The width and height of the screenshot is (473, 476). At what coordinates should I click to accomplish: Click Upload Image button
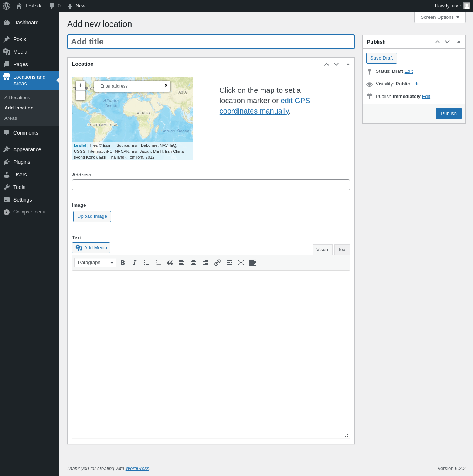(92, 216)
